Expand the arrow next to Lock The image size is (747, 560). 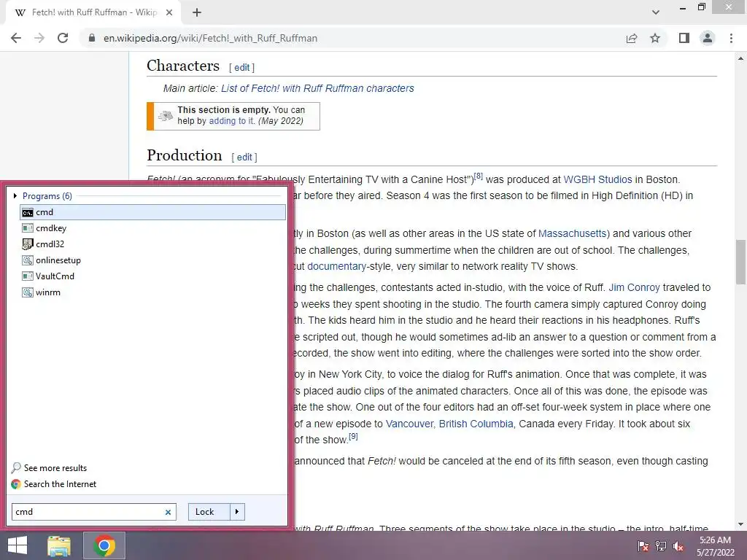237,512
